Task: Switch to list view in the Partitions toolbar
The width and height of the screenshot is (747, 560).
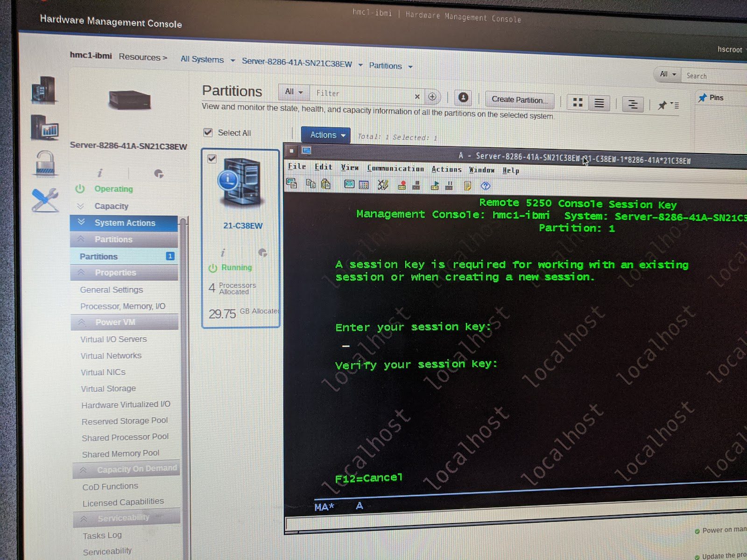Action: tap(600, 103)
